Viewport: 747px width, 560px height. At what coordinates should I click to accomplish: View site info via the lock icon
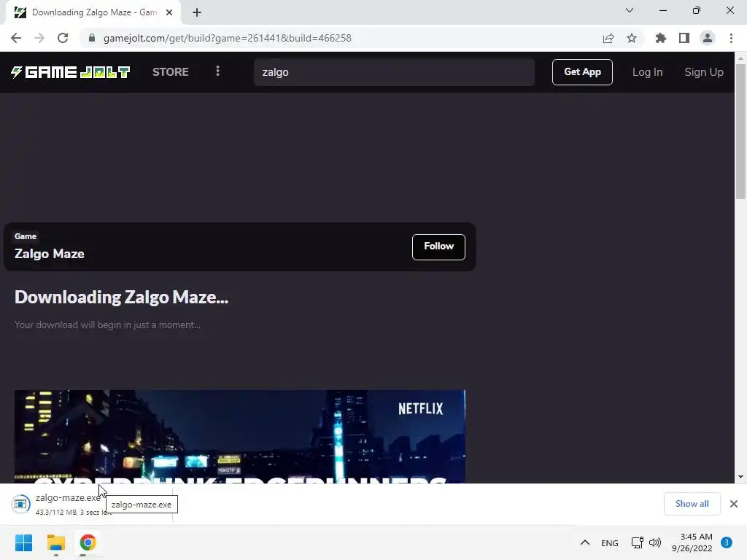[92, 38]
